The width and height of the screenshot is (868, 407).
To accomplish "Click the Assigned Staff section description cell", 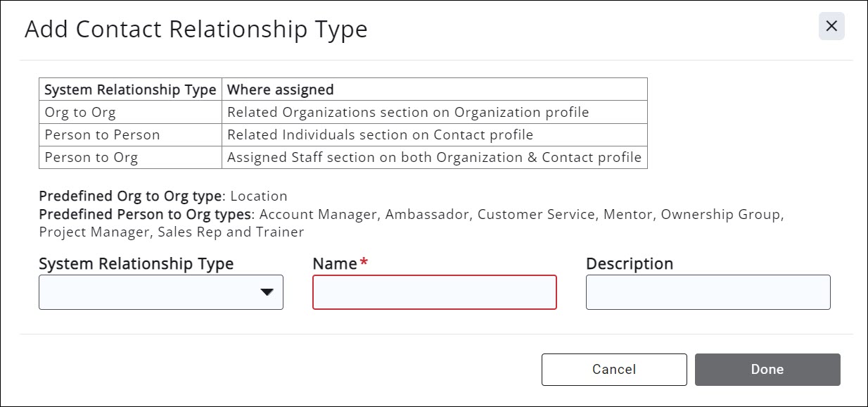I will pos(434,157).
